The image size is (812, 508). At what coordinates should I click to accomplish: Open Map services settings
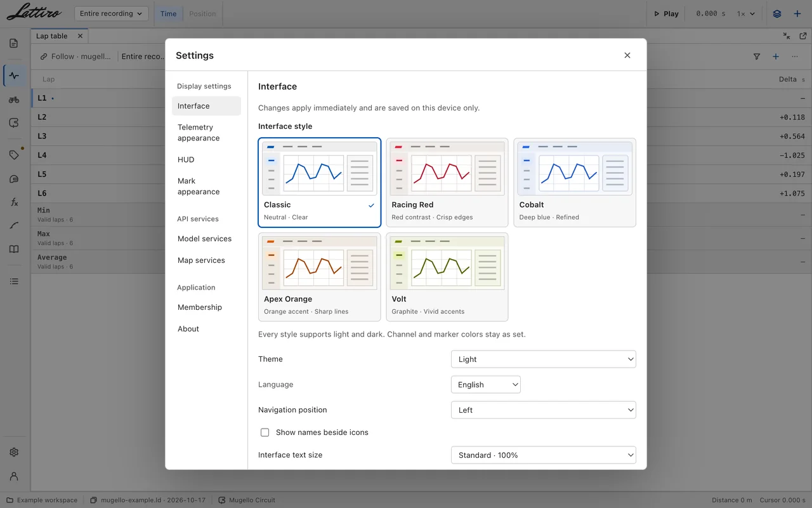(x=206, y=260)
